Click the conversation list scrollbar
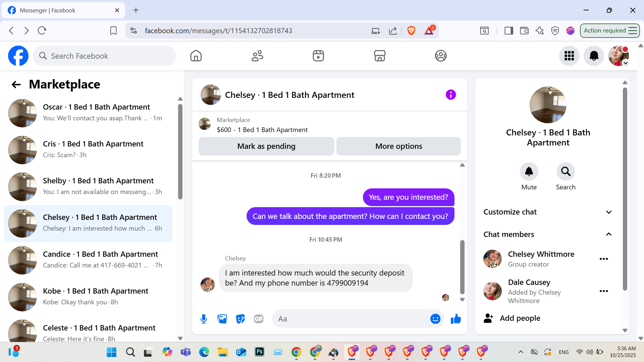Screen dimensions: 644x362 (x=180, y=152)
